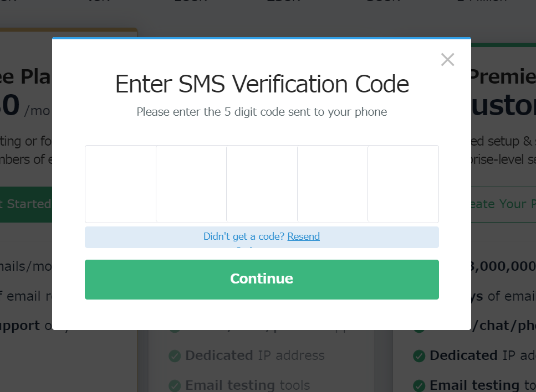Click the Resend code link
This screenshot has height=392, width=536.
tap(304, 236)
